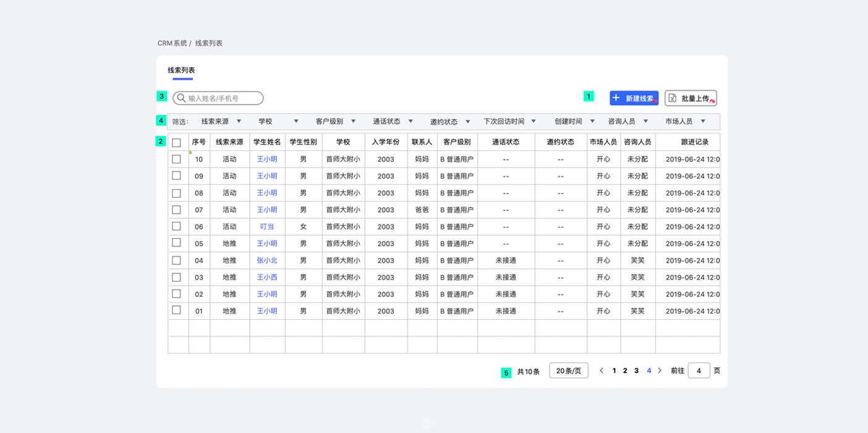Click 共10条 total count text
The image size is (868, 433).
529,372
